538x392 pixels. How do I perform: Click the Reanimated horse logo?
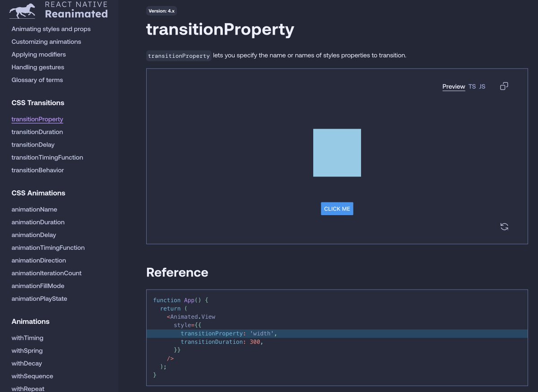pyautogui.click(x=22, y=10)
